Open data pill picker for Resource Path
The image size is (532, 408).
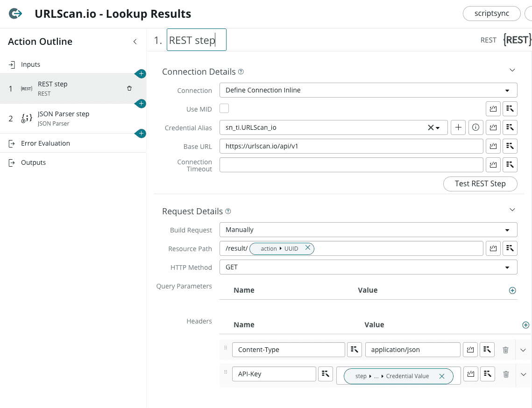(510, 249)
